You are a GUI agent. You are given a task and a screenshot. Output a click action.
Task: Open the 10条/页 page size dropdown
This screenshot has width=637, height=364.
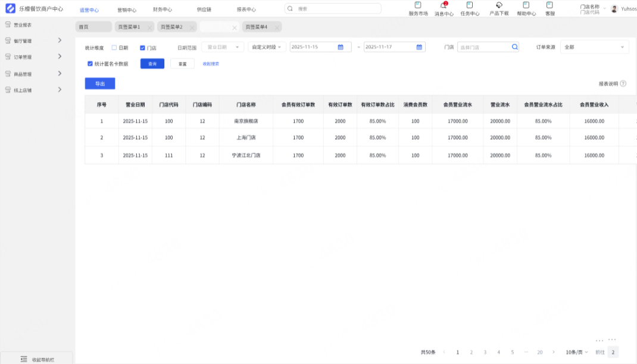[x=576, y=352]
